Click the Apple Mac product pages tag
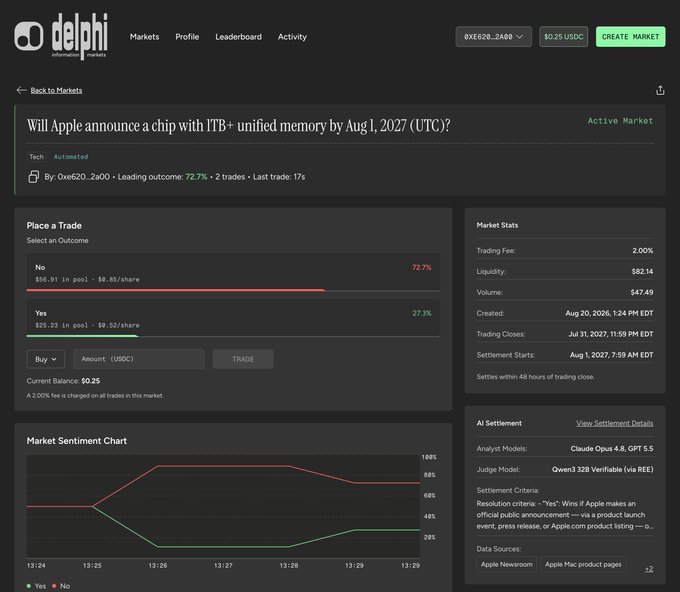 (x=583, y=564)
